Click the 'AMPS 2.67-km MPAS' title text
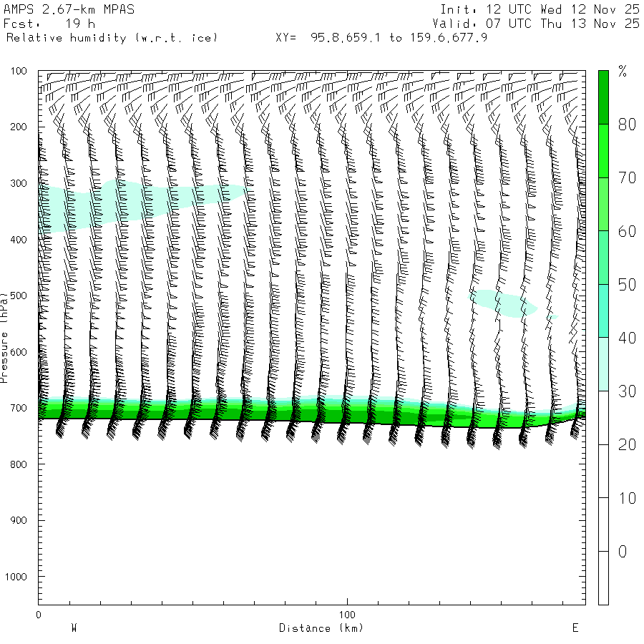 [x=69, y=9]
